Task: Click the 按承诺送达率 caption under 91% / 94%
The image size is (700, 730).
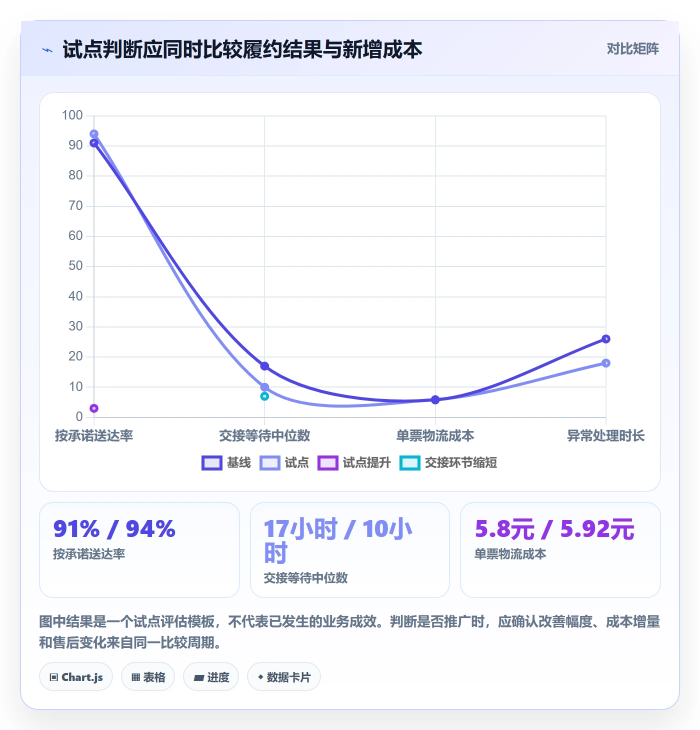Action: point(89,554)
